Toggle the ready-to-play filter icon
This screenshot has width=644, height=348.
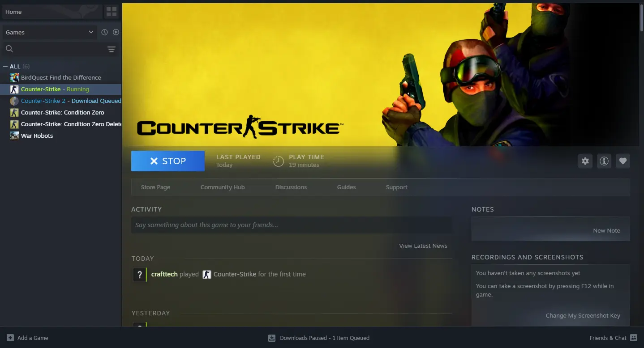[116, 32]
